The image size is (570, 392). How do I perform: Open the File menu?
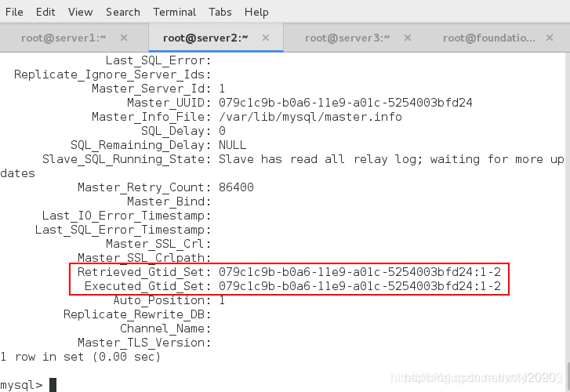tap(14, 12)
